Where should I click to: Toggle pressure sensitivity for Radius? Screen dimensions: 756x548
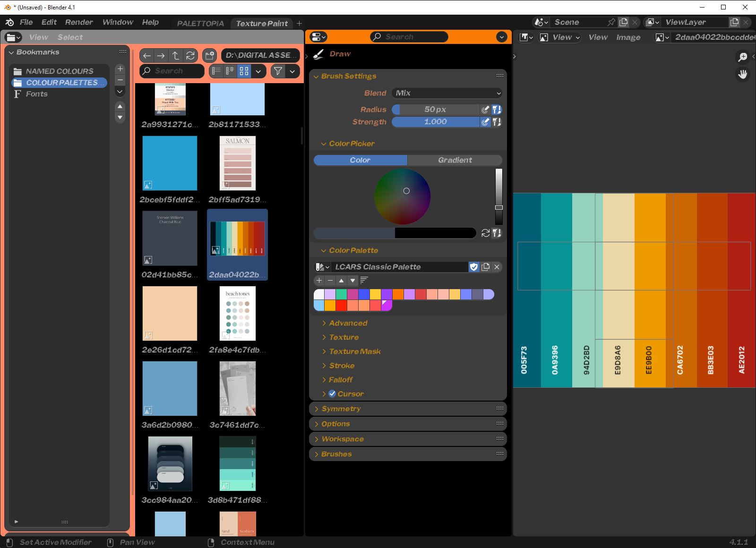coord(485,110)
